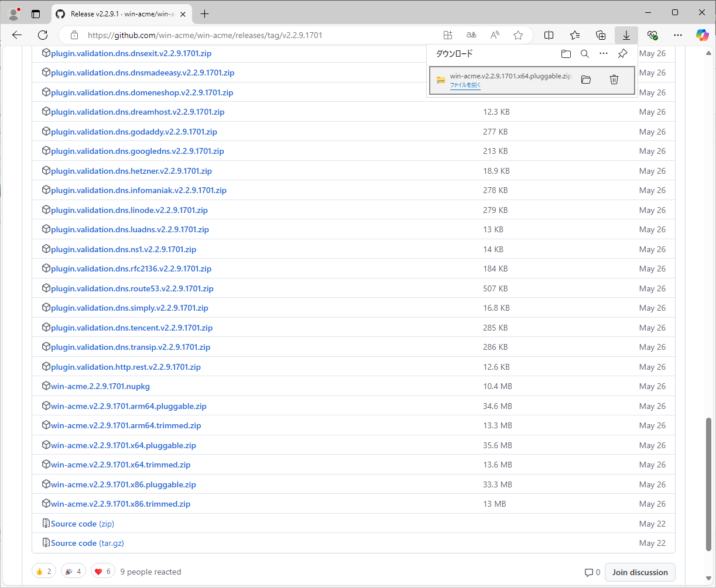Download Source code (tar.gz)
The image size is (716, 588).
pyautogui.click(x=87, y=543)
